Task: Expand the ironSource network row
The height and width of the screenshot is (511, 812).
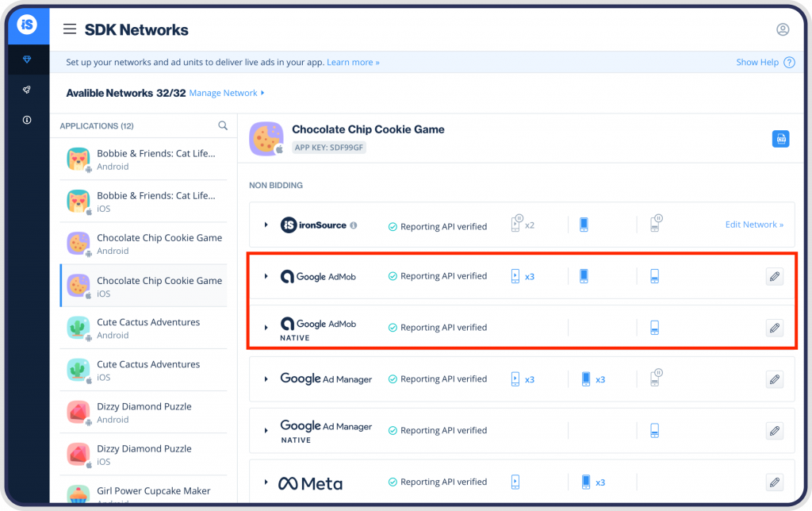Action: [266, 225]
